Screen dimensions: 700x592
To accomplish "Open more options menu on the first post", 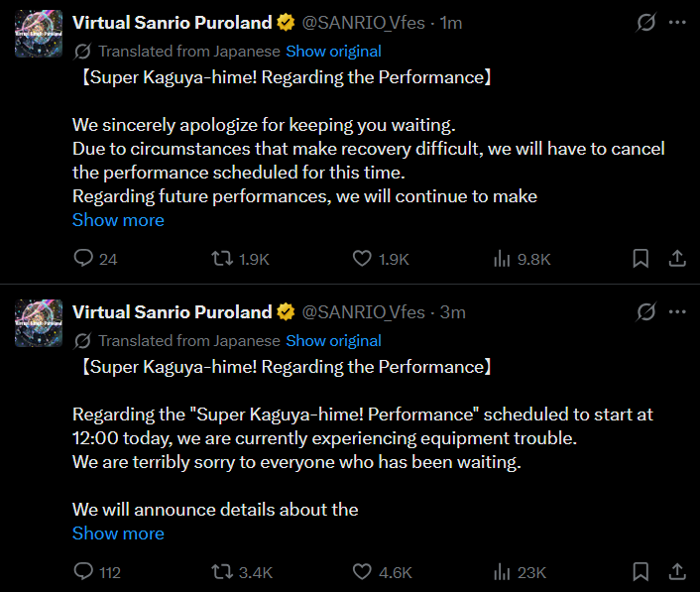I will pyautogui.click(x=678, y=22).
